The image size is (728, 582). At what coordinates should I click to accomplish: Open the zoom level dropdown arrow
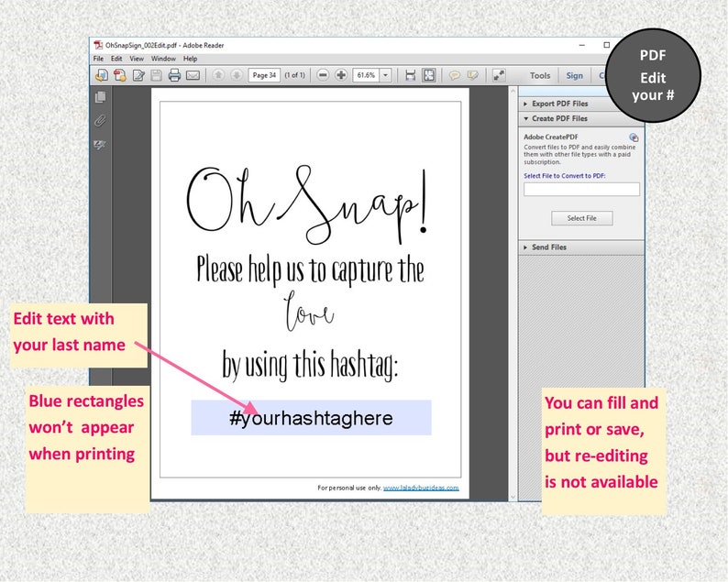tap(385, 75)
